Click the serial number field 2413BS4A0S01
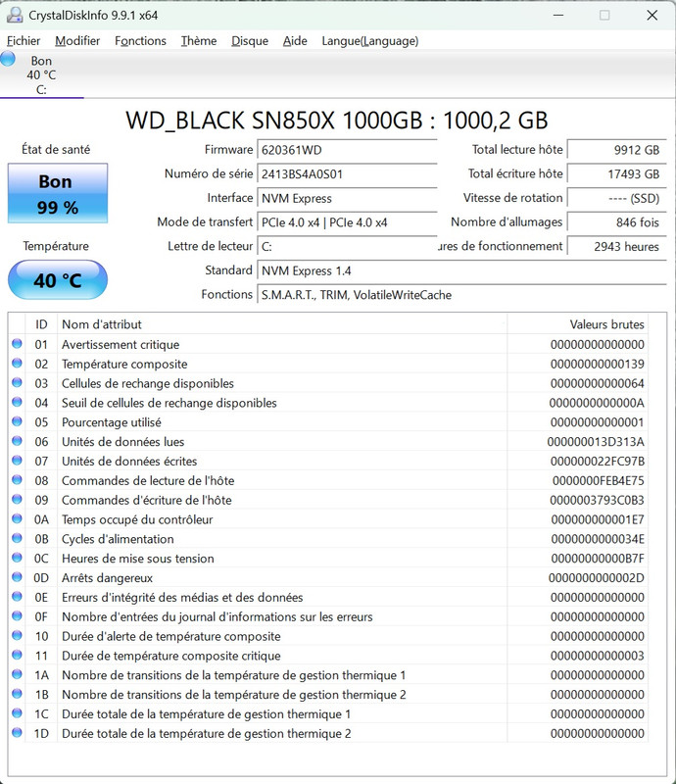The height and width of the screenshot is (784, 676). tap(347, 174)
